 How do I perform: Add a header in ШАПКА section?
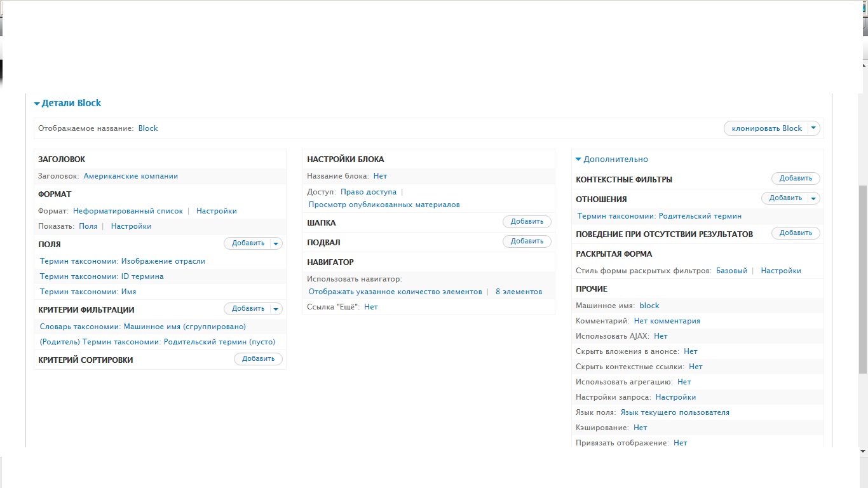[x=527, y=222]
